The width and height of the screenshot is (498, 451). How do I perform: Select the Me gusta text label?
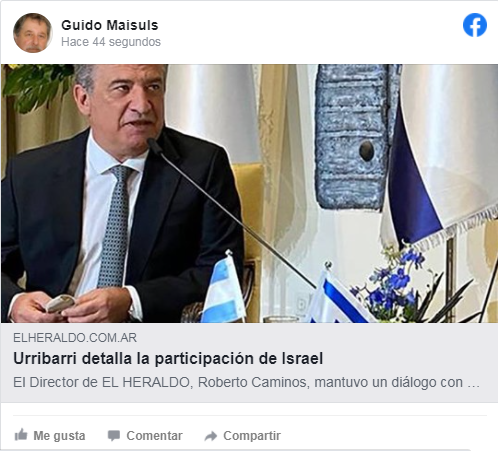click(59, 436)
